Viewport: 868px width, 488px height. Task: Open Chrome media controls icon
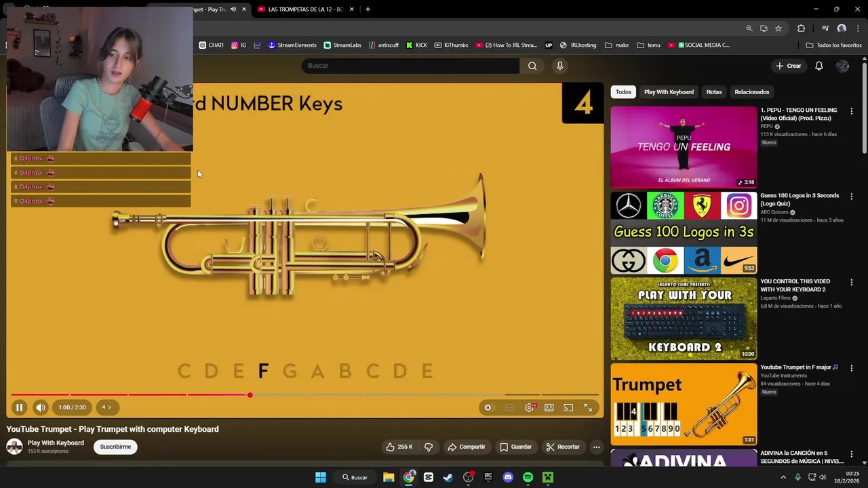(825, 28)
